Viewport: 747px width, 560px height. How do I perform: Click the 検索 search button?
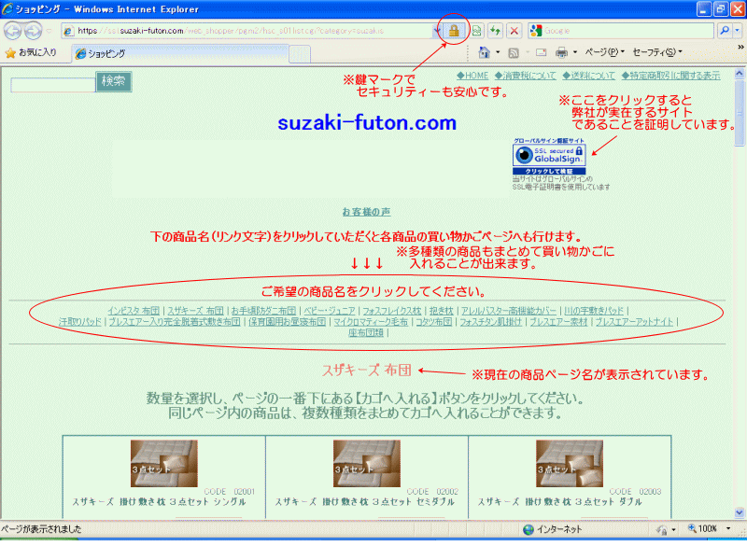(x=113, y=81)
